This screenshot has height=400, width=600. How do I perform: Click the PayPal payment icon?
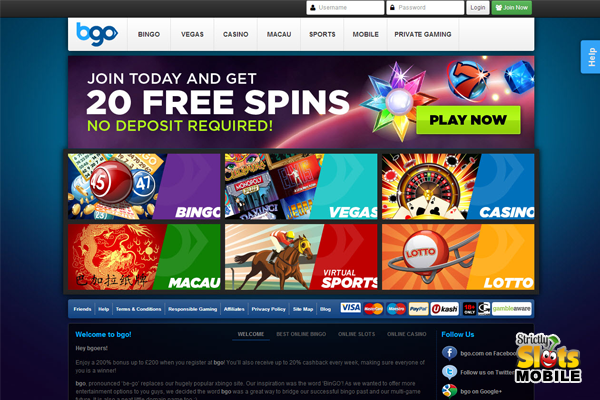point(418,309)
